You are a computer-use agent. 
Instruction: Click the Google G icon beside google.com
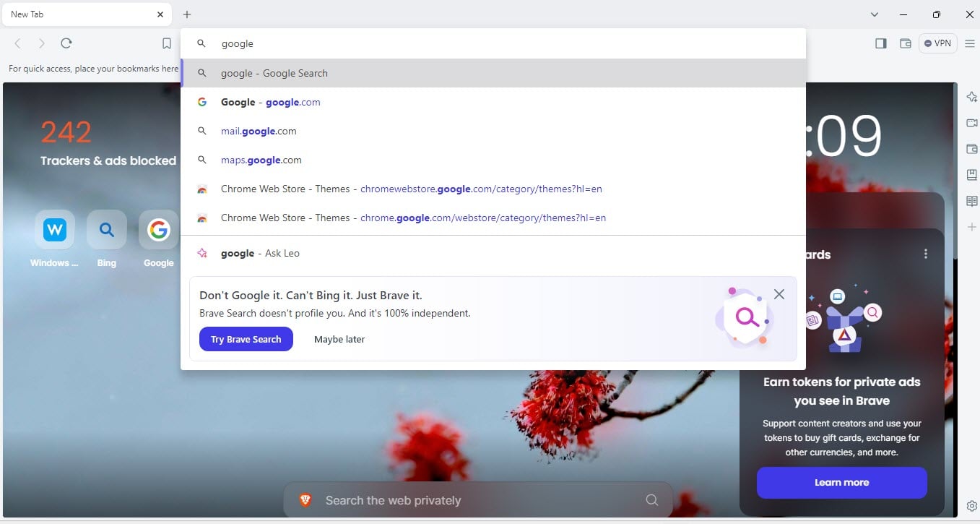pos(202,102)
